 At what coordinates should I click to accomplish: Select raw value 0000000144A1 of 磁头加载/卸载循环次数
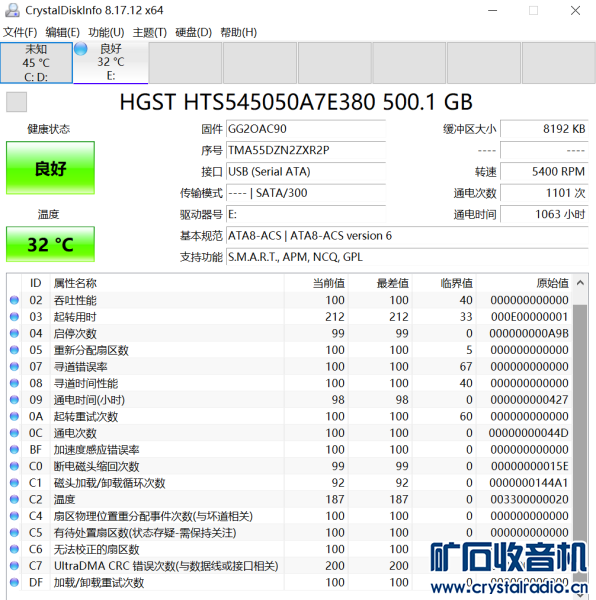[529, 483]
